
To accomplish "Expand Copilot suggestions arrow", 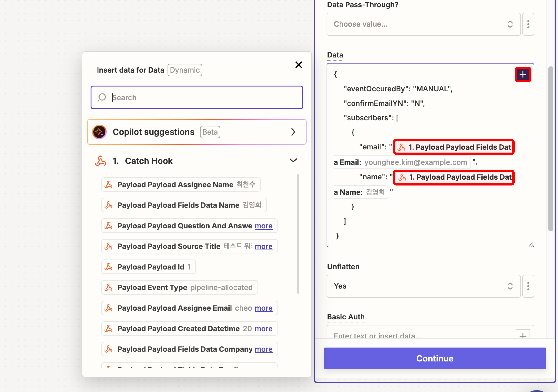I will tap(293, 132).
